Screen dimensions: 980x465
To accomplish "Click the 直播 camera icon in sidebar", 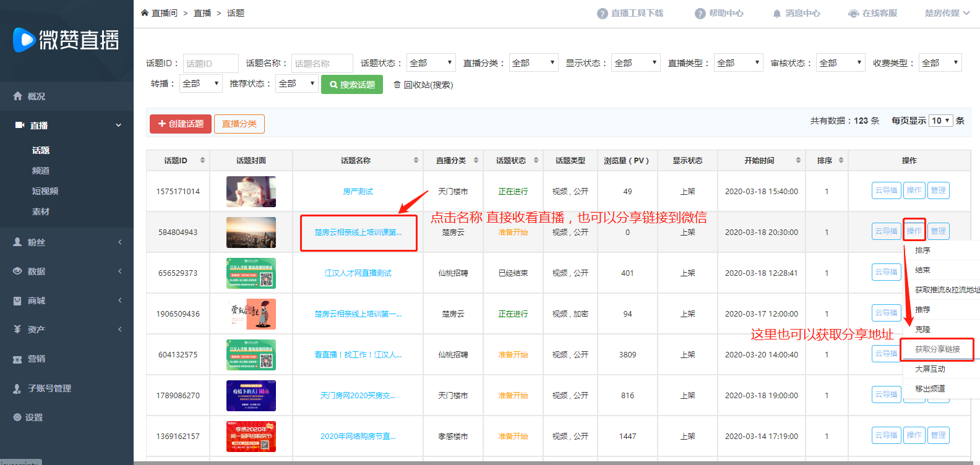I will pos(19,125).
